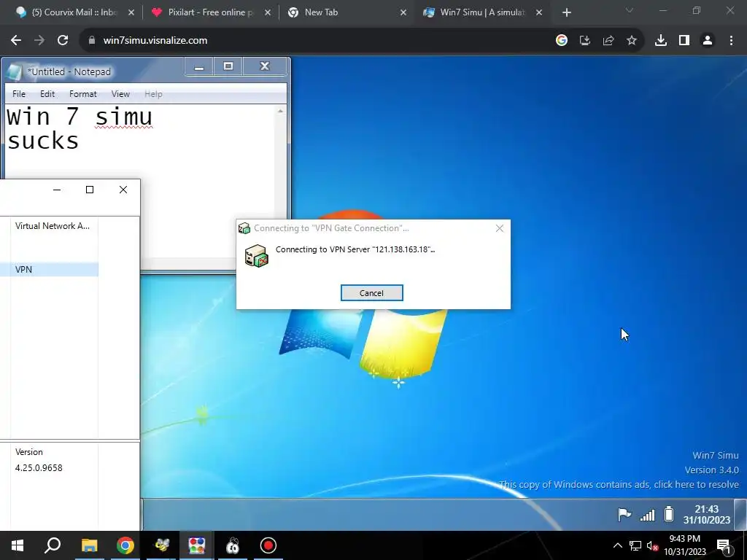Click the bee icon in taskbar

(x=161, y=545)
